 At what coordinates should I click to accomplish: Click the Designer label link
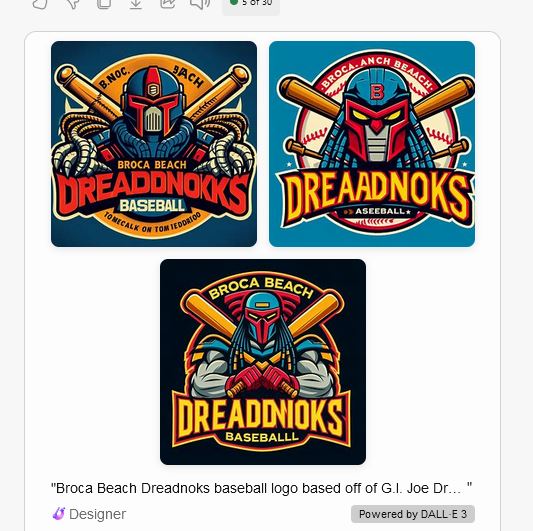tap(97, 514)
